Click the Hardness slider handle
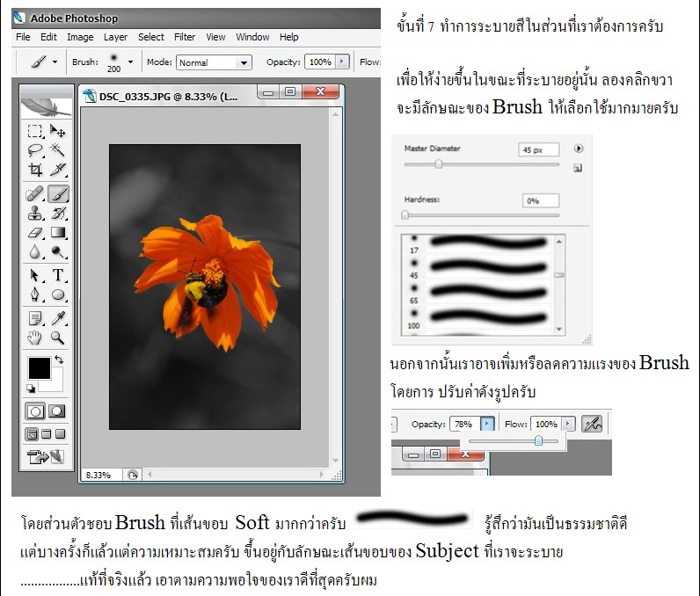This screenshot has width=700, height=596. pos(405,215)
